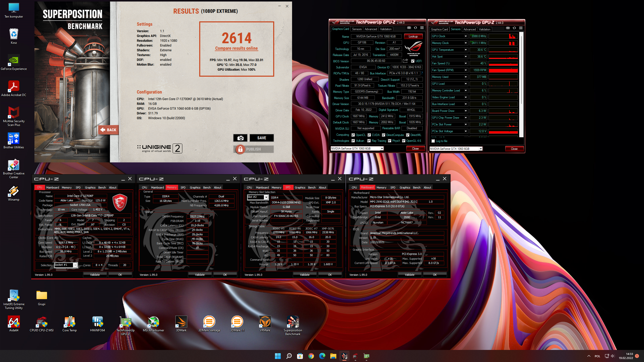Viewport: 644px width, 362px height.
Task: Click the GPU-Z Graphics Card window screenshot camera icon
Action: 409,28
